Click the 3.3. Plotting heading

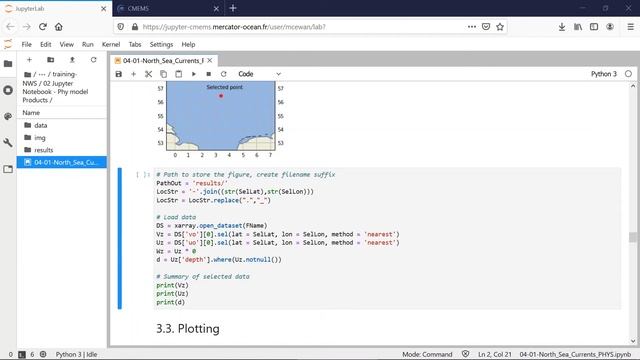[188, 329]
